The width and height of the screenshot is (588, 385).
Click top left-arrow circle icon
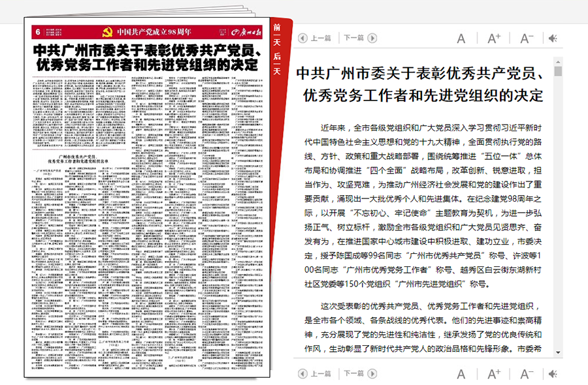[302, 38]
